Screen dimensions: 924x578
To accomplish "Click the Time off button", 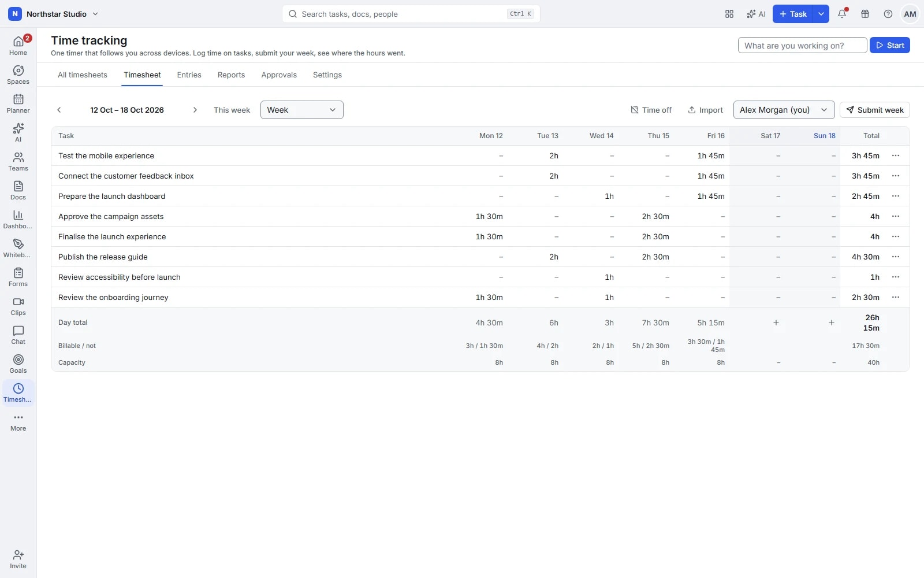I will click(651, 110).
